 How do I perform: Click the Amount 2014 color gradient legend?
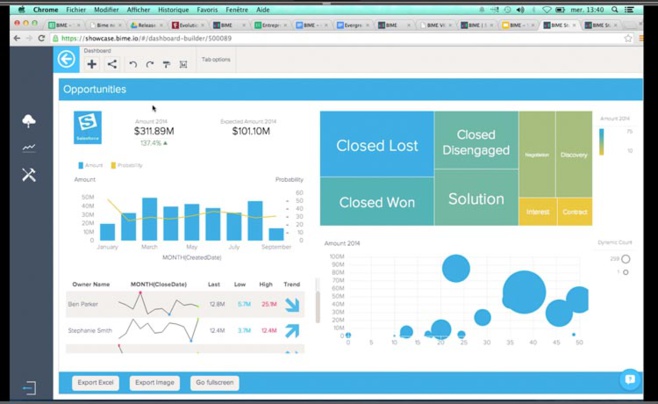[x=601, y=142]
